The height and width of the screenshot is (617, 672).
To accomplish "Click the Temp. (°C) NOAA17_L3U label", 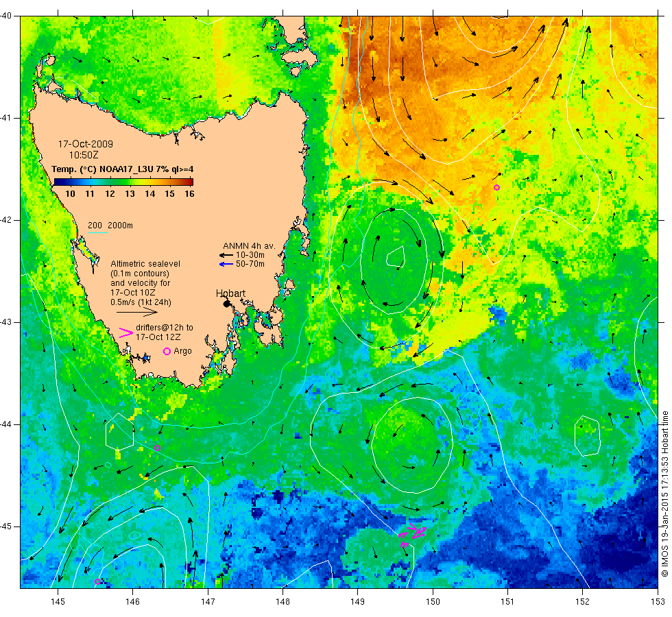I will click(123, 169).
